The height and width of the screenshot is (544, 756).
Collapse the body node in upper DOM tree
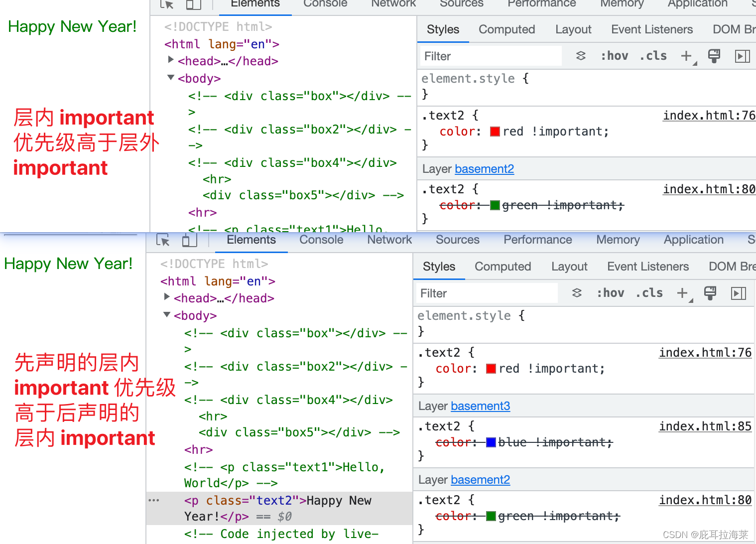171,77
